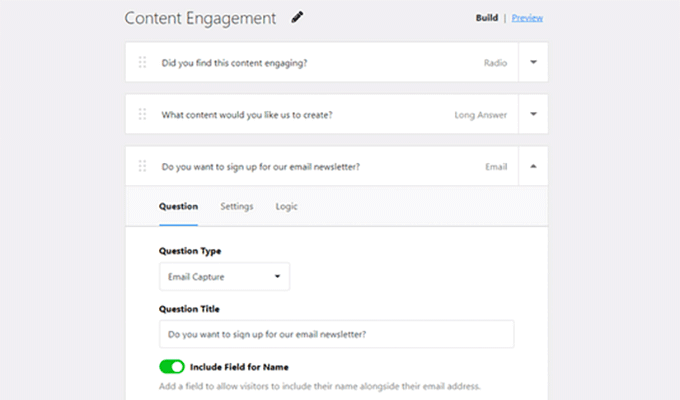Screen dimensions: 680x400
Task: Click the pencil icon to edit survey title
Action: pyautogui.click(x=296, y=18)
